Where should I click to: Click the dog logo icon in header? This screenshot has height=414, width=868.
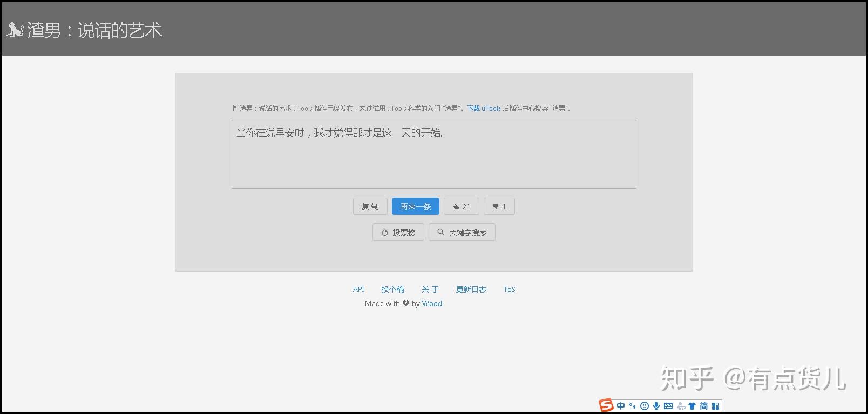pyautogui.click(x=15, y=30)
